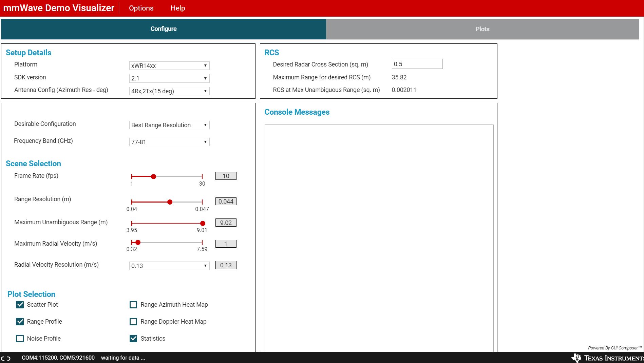Click the connection link icon in the status bar
644x363 pixels.
pyautogui.click(x=6, y=358)
